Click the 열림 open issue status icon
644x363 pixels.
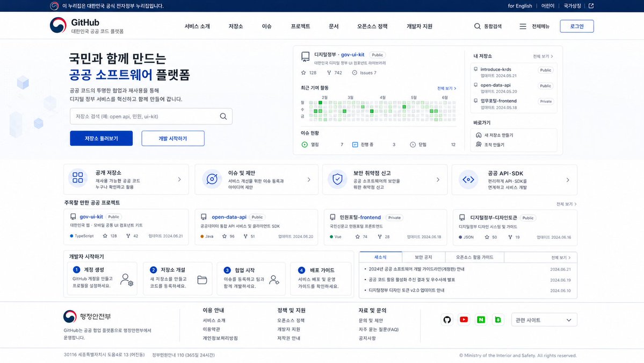coord(305,145)
